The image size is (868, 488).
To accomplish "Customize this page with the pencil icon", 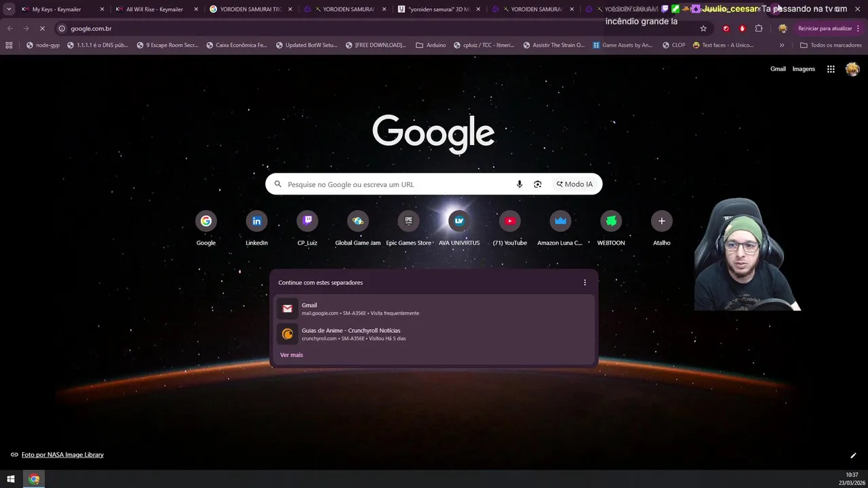I will [853, 455].
